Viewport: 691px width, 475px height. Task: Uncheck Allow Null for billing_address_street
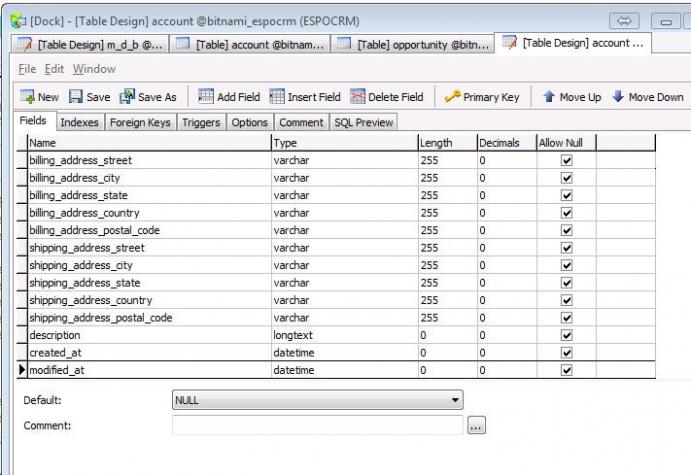[567, 160]
